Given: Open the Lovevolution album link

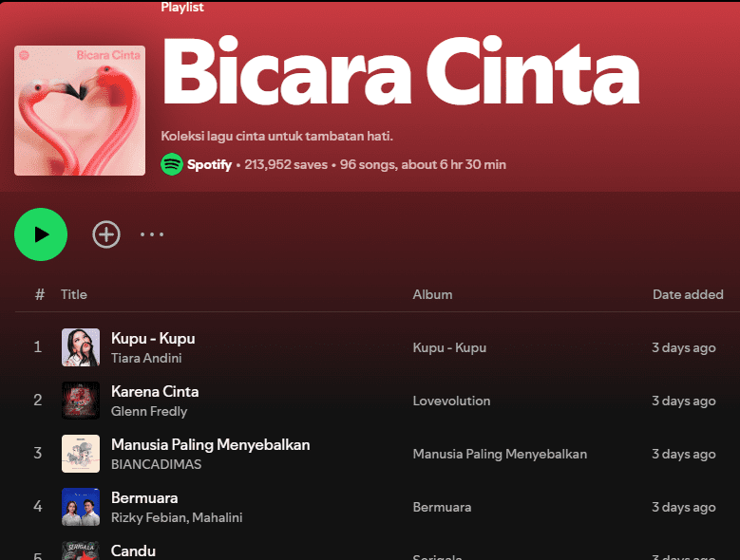Looking at the screenshot, I should 451,401.
